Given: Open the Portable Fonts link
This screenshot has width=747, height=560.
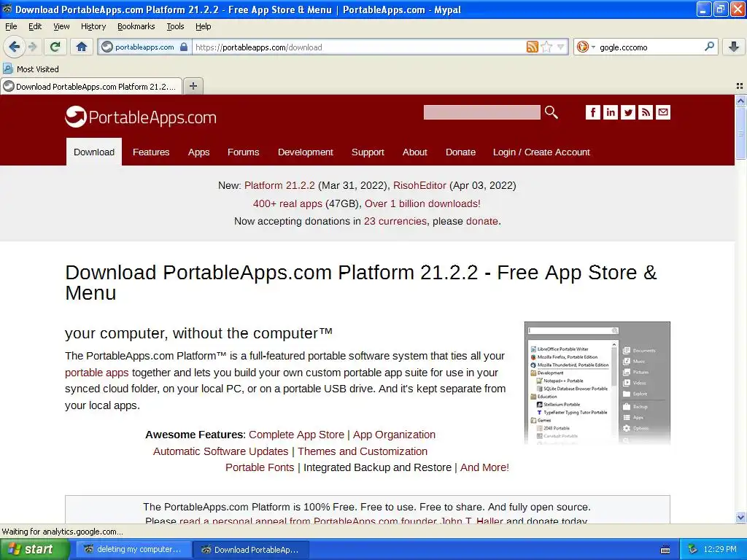Looking at the screenshot, I should pos(260,467).
